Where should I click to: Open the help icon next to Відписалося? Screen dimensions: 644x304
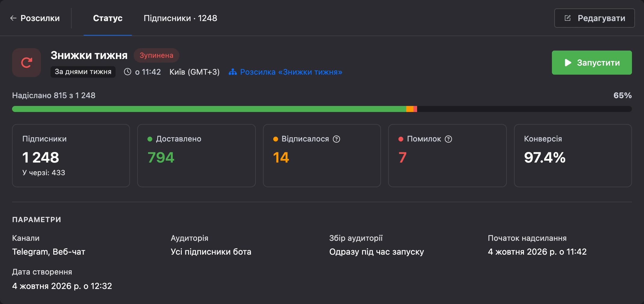[336, 139]
